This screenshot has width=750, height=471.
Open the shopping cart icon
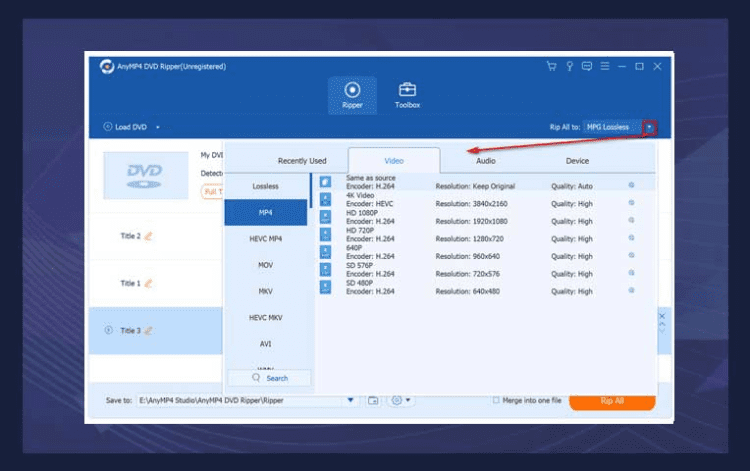click(551, 66)
